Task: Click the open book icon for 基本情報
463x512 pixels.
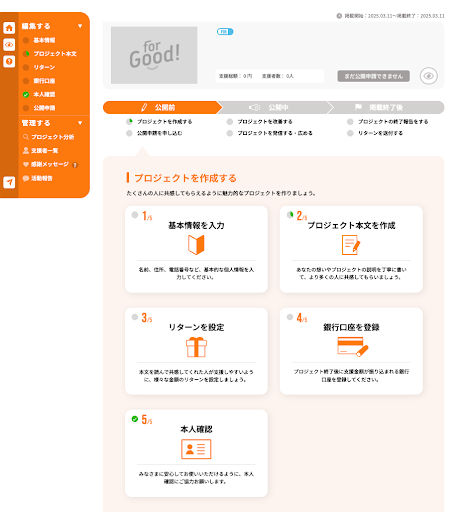Action: [196, 245]
